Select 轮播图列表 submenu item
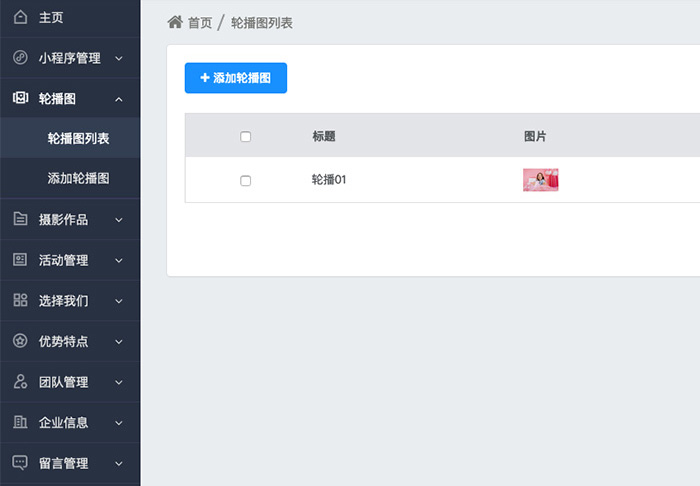Screen dimensions: 700x486 click(78, 139)
